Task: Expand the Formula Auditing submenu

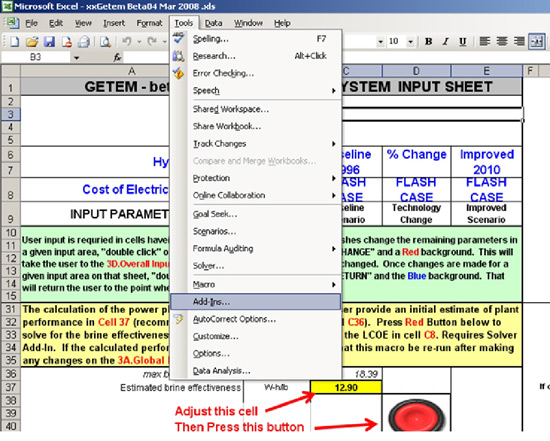Action: (x=256, y=248)
